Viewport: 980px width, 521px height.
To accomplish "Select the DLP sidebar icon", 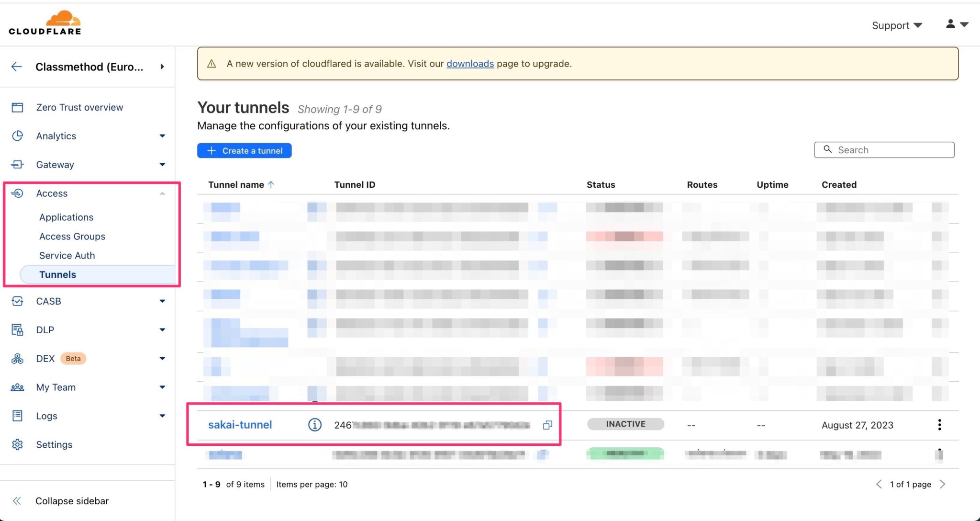I will coord(18,329).
